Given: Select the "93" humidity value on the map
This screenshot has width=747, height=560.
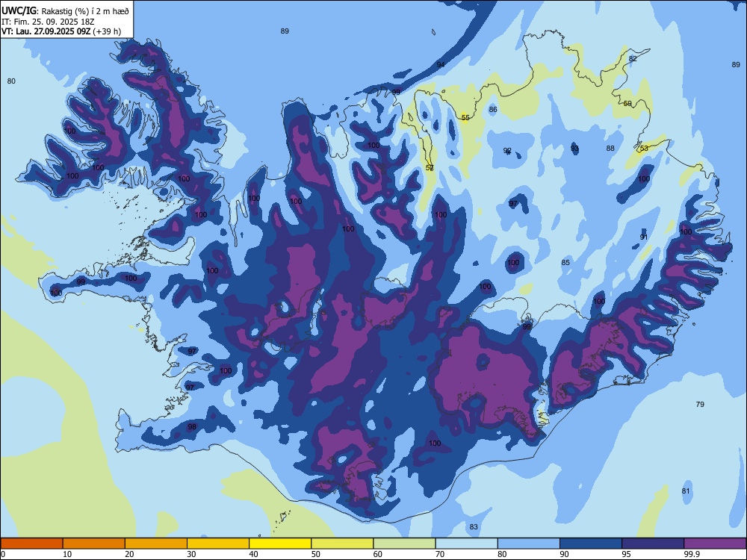Looking at the screenshot, I should (x=574, y=148).
